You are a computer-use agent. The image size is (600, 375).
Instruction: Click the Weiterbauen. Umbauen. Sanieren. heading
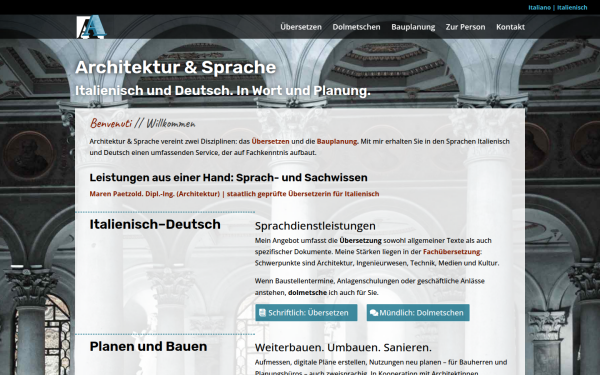tap(343, 347)
